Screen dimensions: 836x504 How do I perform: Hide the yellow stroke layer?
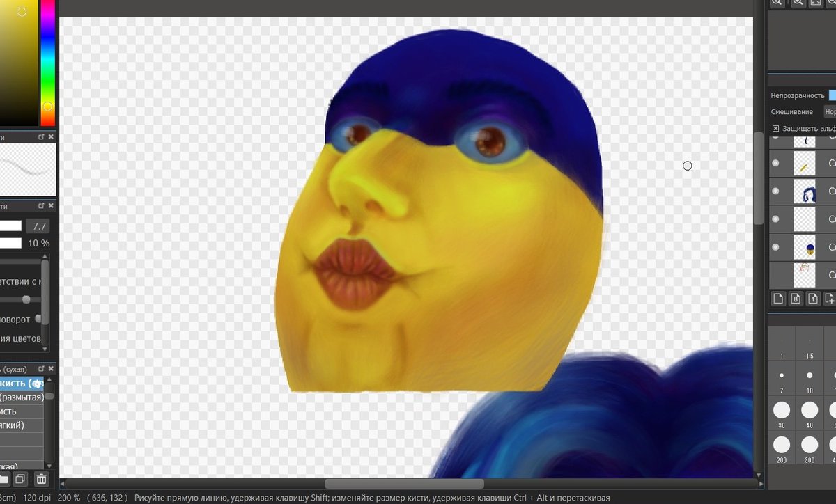[x=776, y=162]
